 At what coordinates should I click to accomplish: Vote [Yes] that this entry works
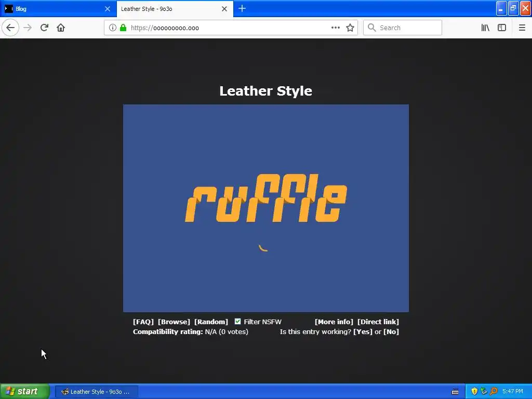[x=363, y=331]
